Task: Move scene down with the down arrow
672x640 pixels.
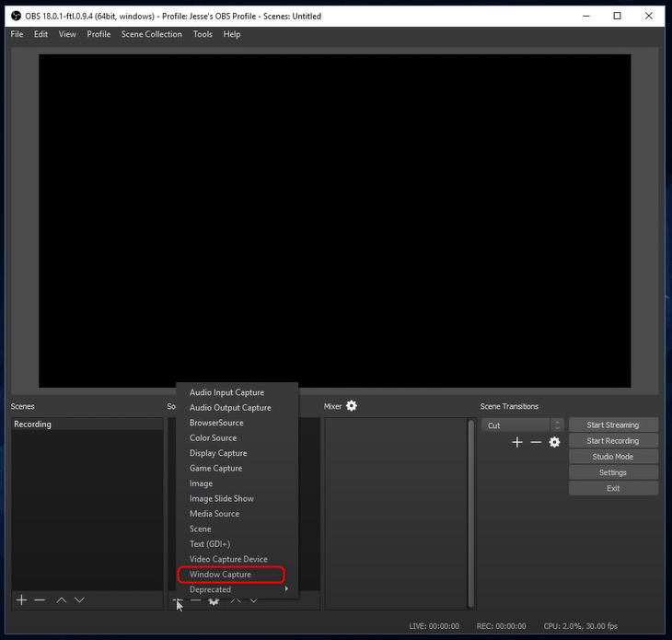Action: point(79,599)
